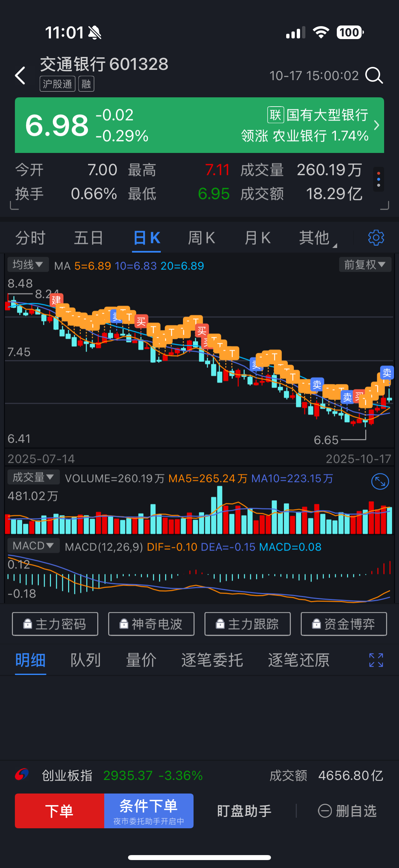The width and height of the screenshot is (399, 868).
Task: Switch to 周K chart tab
Action: [x=201, y=238]
